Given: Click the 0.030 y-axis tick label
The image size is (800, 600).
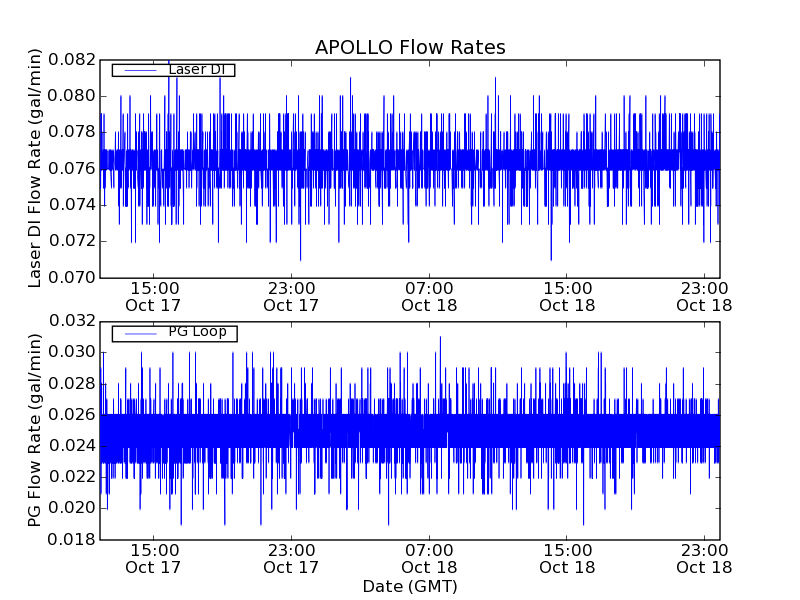Looking at the screenshot, I should click(x=72, y=353).
